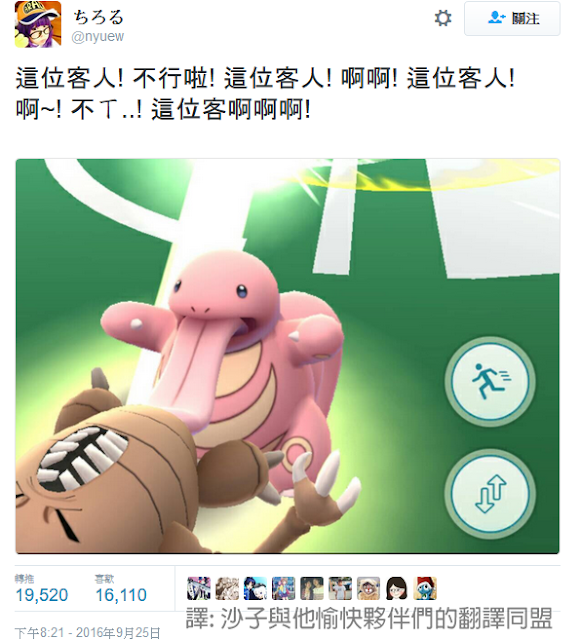Viewport: 581px width, 640px height.
Task: Open the glasses-girl liker avatar
Action: point(396,588)
